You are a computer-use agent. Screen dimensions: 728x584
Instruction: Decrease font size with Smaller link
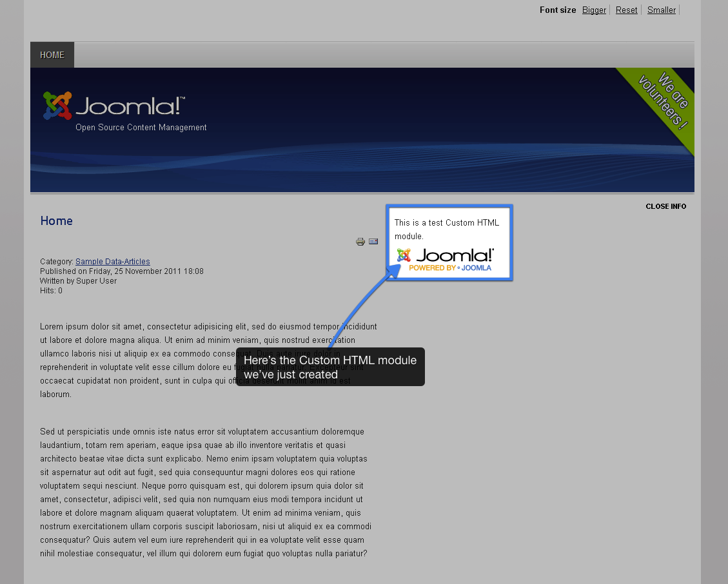point(661,10)
